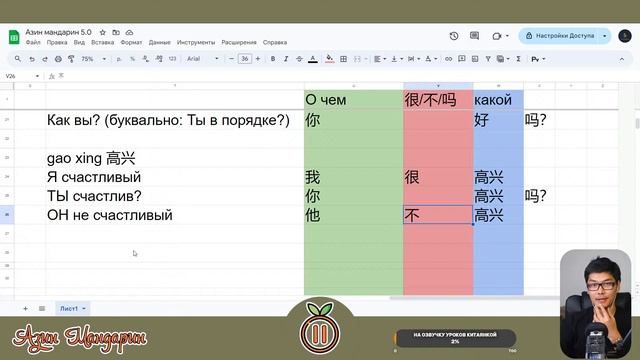The width and height of the screenshot is (640, 360).
Task: Toggle italic formatting
Action: (x=286, y=59)
